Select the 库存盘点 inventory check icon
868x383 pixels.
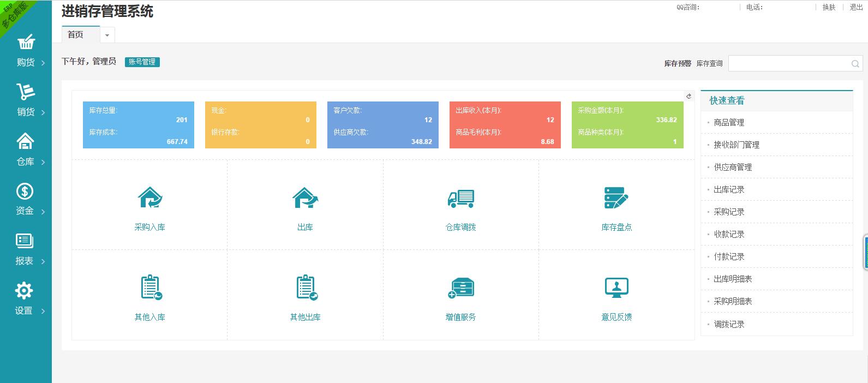(616, 198)
